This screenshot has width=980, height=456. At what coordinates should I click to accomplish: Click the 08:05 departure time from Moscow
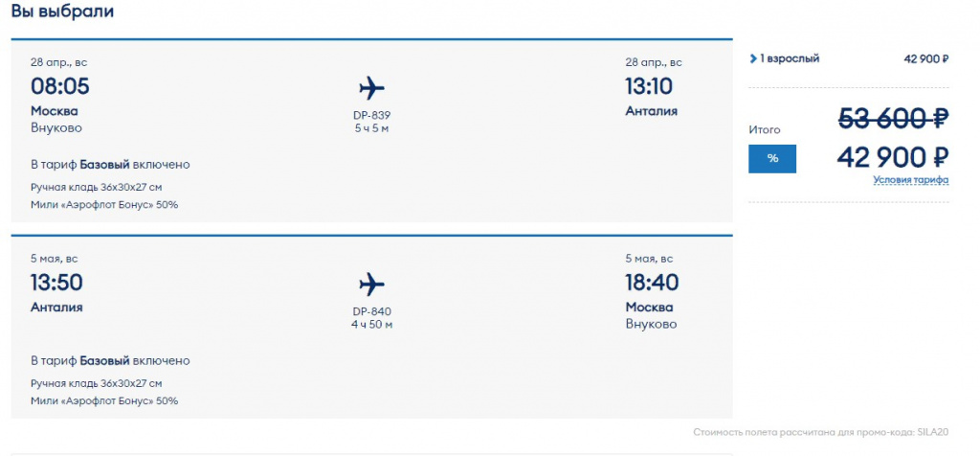pyautogui.click(x=59, y=87)
